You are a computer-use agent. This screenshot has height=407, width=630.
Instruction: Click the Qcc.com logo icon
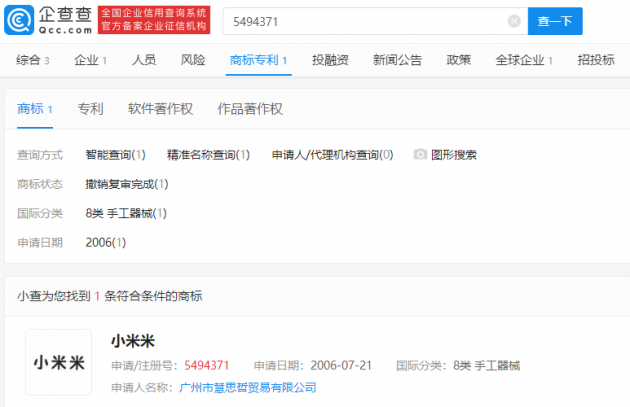pos(19,20)
